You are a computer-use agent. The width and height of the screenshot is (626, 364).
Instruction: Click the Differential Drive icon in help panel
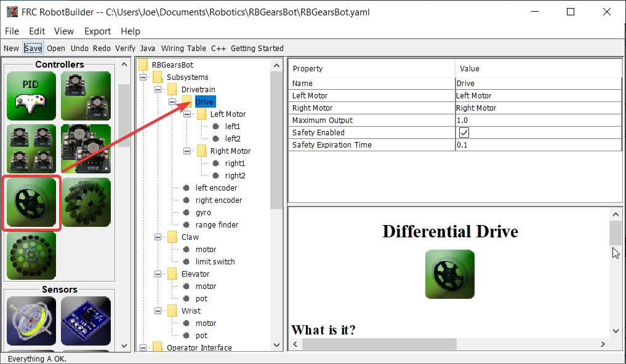click(450, 274)
